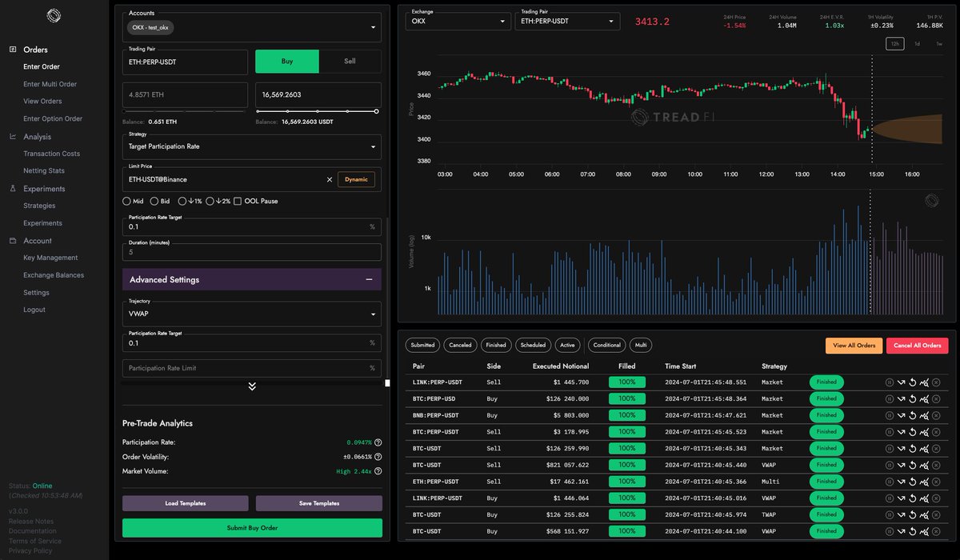Select the Mid radio option
This screenshot has width=960, height=560.
tap(126, 201)
